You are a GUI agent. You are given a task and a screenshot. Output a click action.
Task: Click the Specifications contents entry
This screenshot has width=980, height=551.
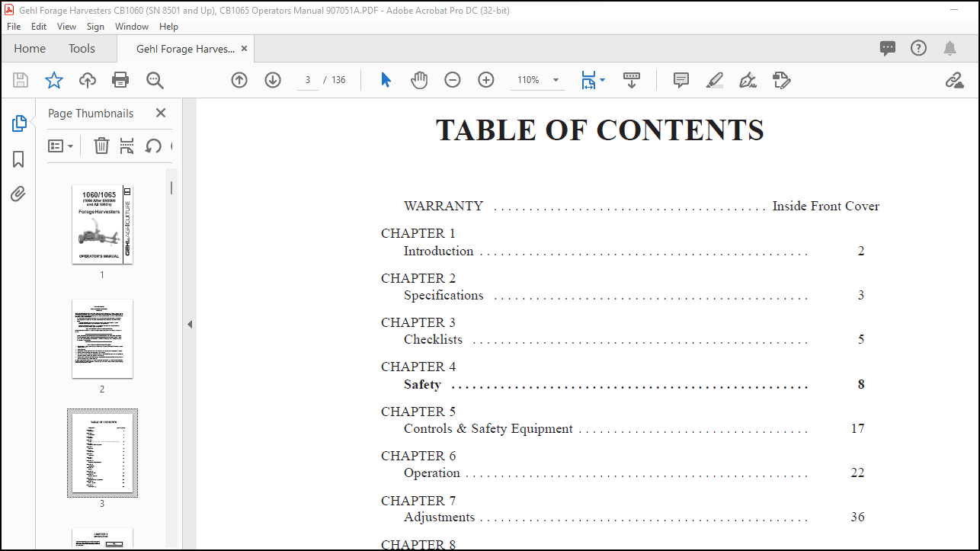point(633,295)
